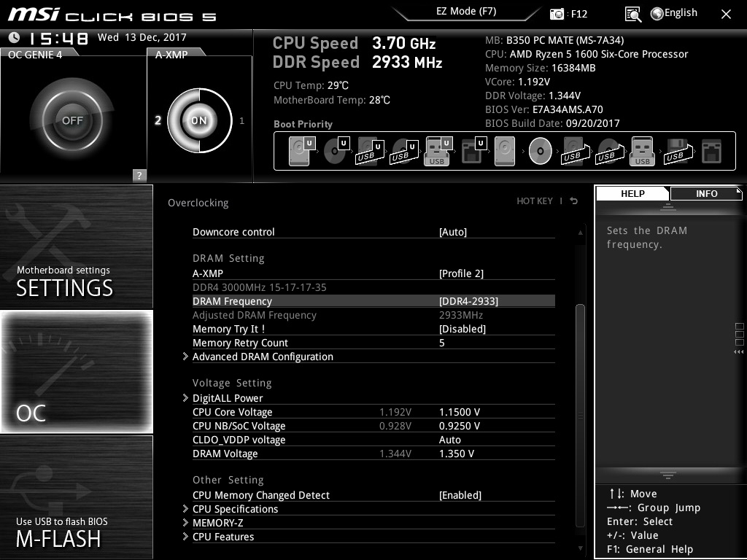The width and height of the screenshot is (747, 560).
Task: Go back using the return arrow icon
Action: point(573,201)
